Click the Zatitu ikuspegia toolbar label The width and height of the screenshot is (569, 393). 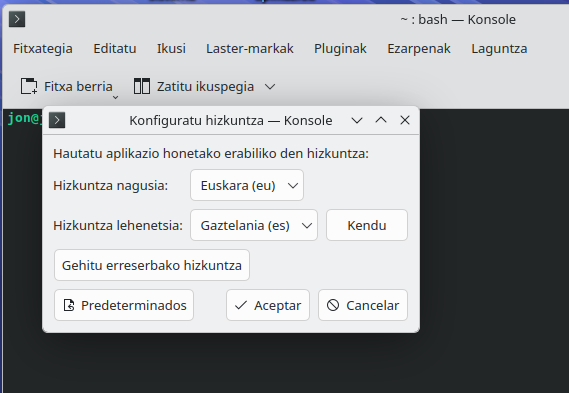(205, 86)
